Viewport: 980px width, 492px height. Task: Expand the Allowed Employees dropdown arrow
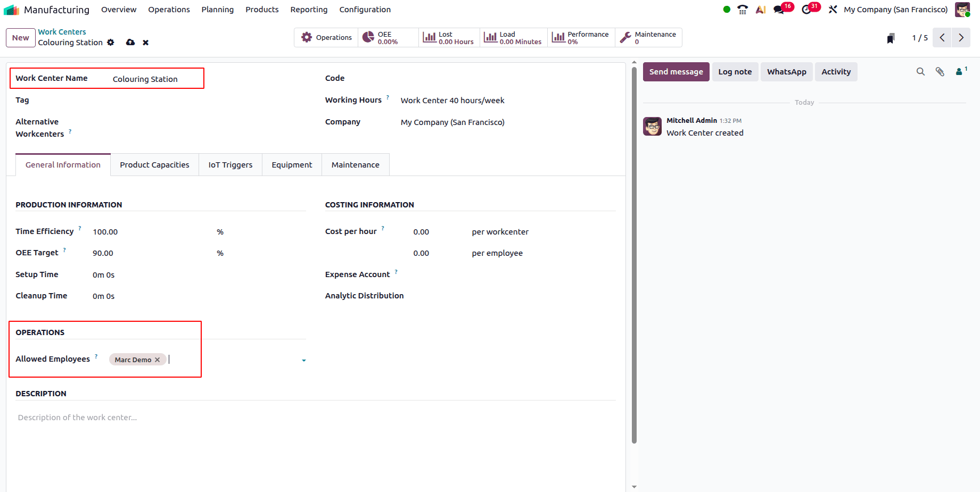pos(304,361)
